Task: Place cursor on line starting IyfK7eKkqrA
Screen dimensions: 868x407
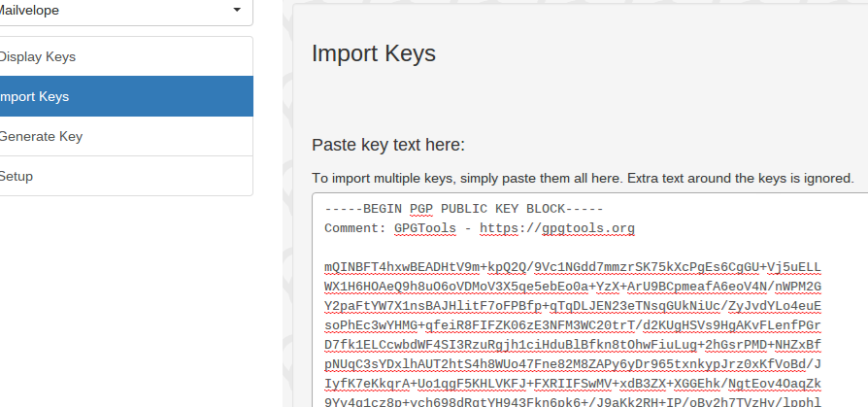Action: pos(573,384)
